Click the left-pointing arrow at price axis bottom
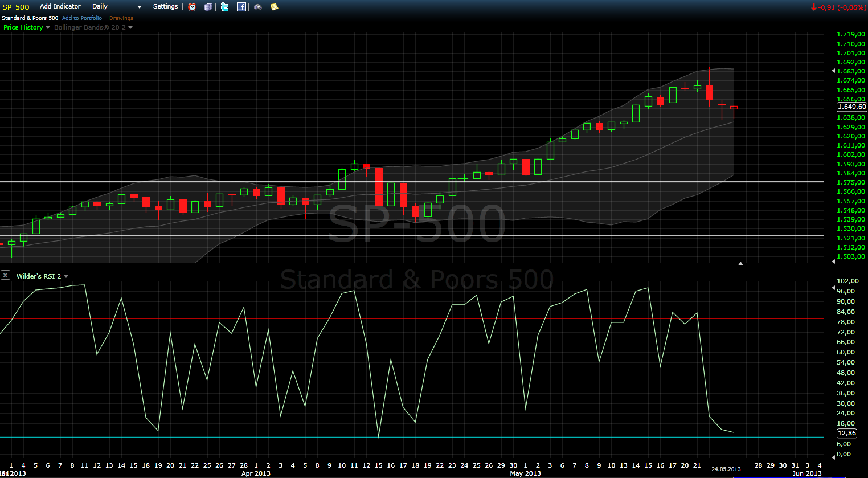The height and width of the screenshot is (478, 868). (x=833, y=262)
